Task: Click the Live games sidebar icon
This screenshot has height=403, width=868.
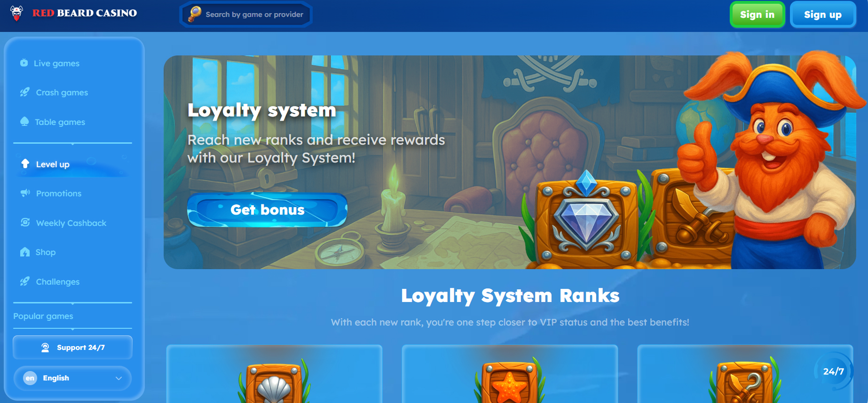Action: pos(24,63)
